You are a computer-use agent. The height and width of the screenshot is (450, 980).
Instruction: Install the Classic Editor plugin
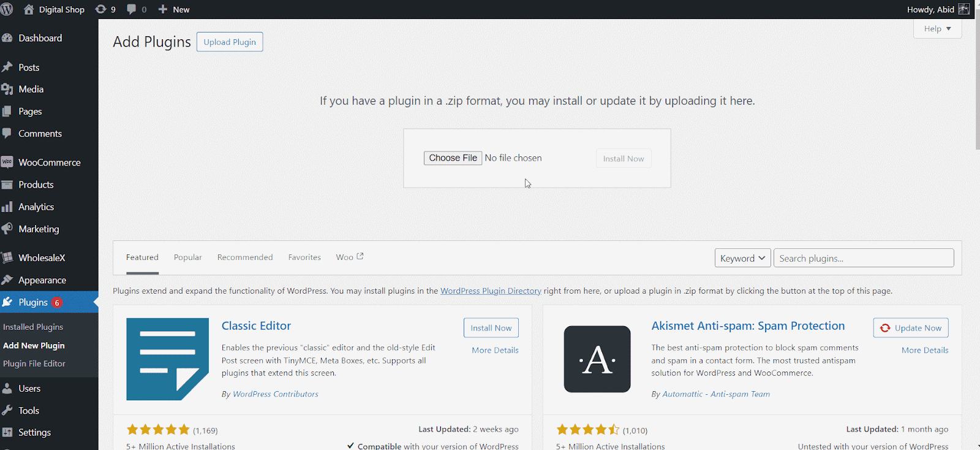[x=491, y=328]
